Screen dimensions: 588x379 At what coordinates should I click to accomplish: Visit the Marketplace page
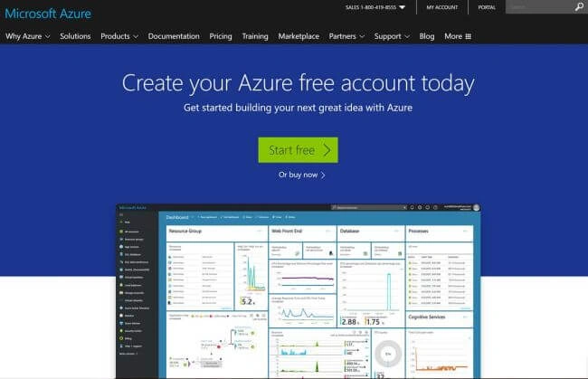pyautogui.click(x=299, y=36)
